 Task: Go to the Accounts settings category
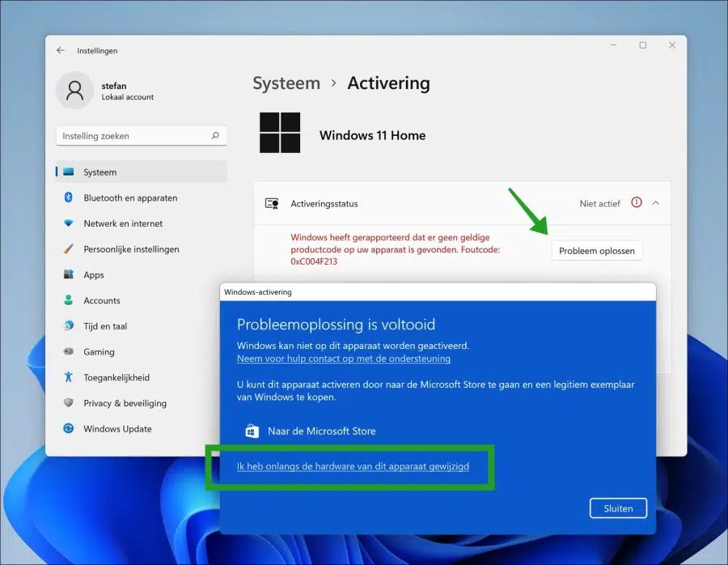point(141,300)
